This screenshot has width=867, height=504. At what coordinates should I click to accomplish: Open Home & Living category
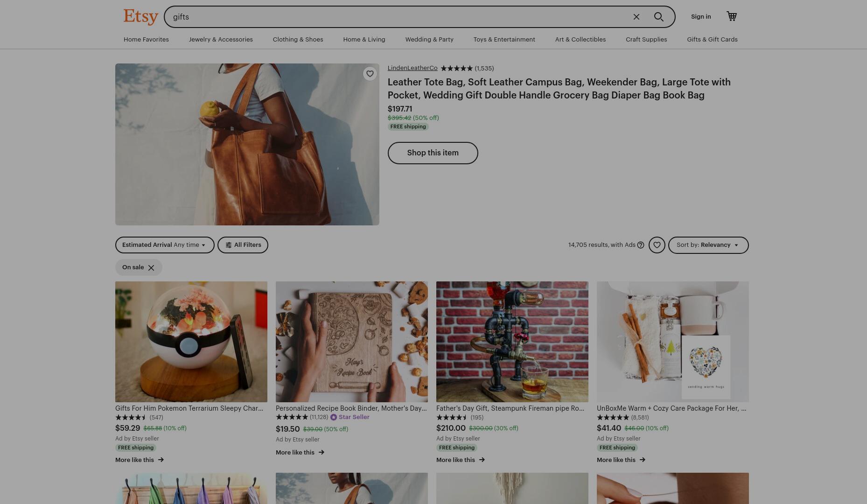[x=364, y=40]
